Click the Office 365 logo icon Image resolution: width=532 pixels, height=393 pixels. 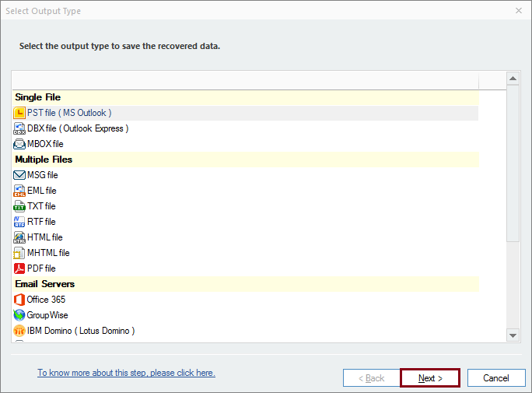tap(19, 300)
